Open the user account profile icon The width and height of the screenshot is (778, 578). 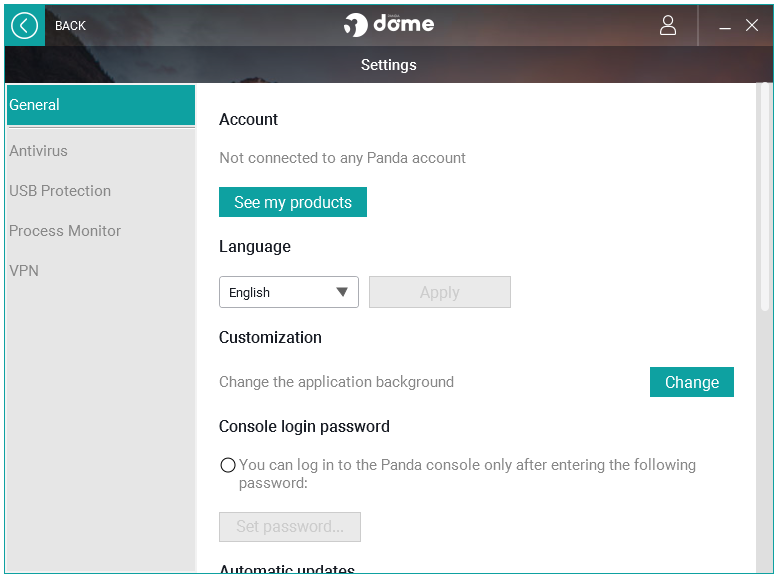click(667, 25)
